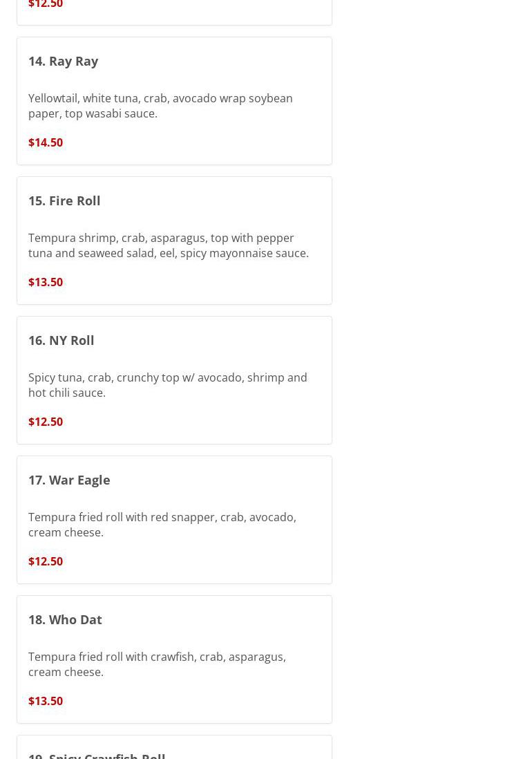Viewport: 532px width, 759px height.
Task: Select the $14.50 Ray Ray price
Action: [x=46, y=142]
